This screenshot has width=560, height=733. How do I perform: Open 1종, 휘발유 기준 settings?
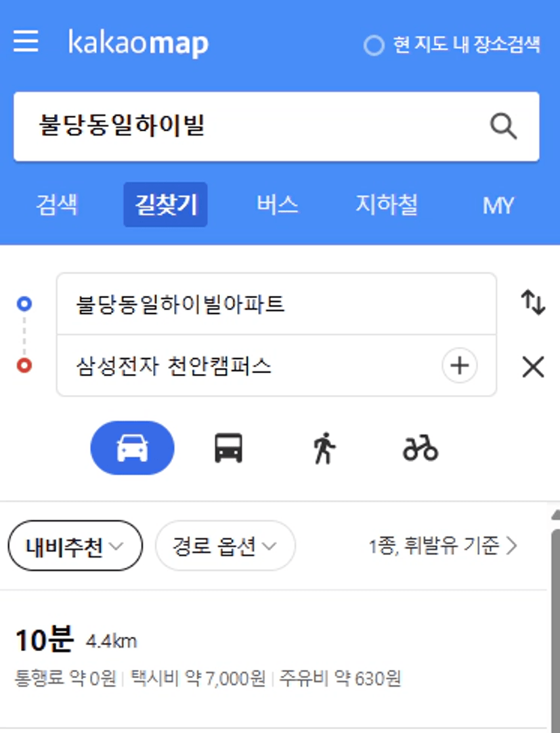[443, 545]
